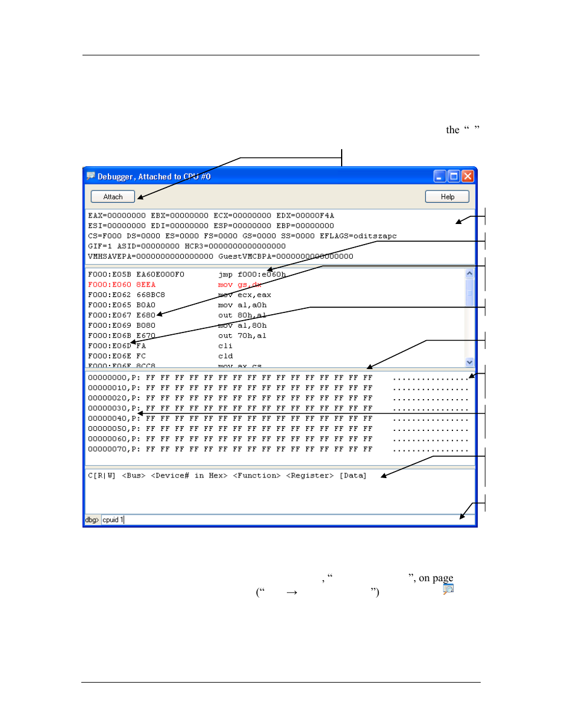Click the CS=F000 segment register value
The image size is (562, 728).
click(105, 236)
